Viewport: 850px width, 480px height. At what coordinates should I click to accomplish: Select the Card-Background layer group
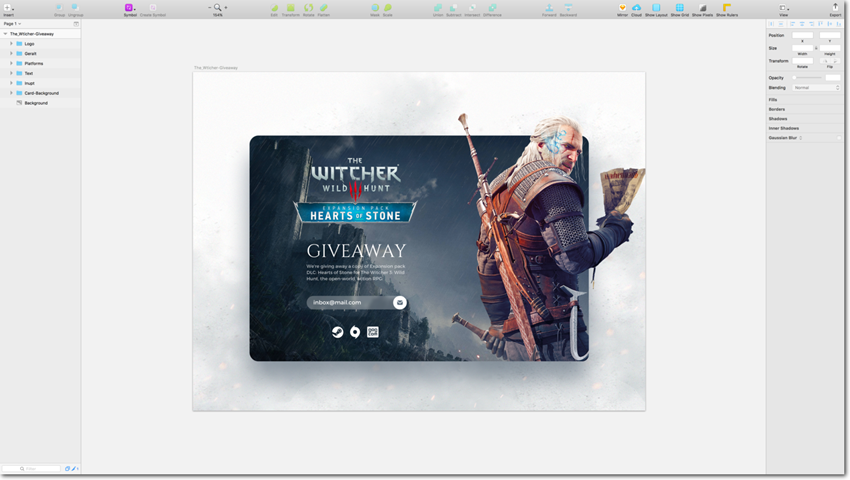coord(42,93)
